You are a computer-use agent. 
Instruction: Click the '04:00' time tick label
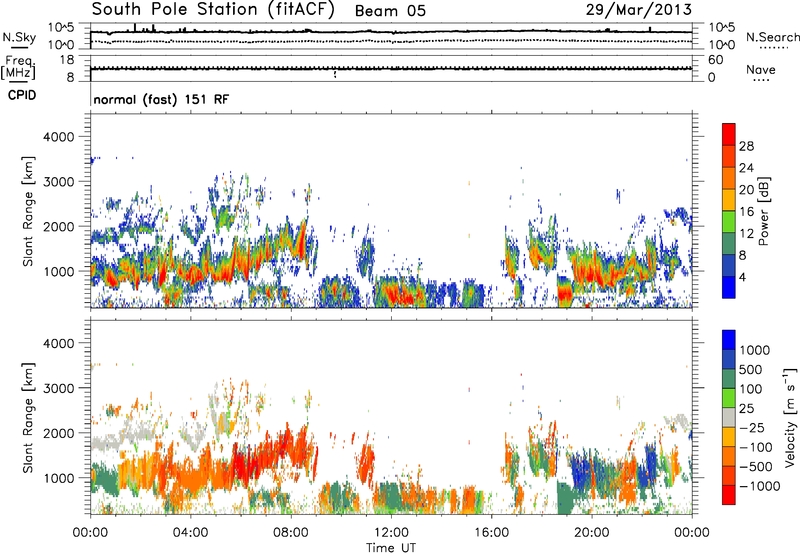coord(190,533)
